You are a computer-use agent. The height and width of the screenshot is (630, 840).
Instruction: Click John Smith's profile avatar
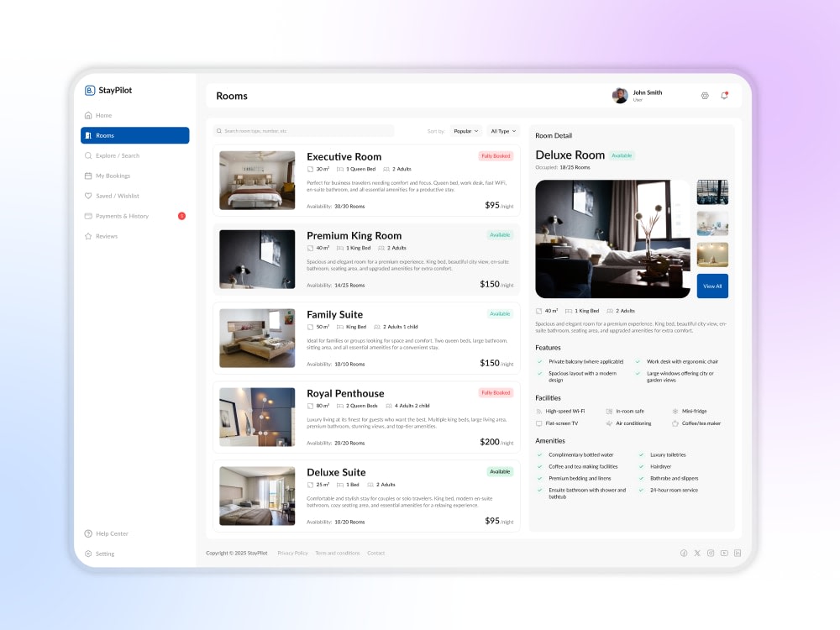pyautogui.click(x=620, y=96)
